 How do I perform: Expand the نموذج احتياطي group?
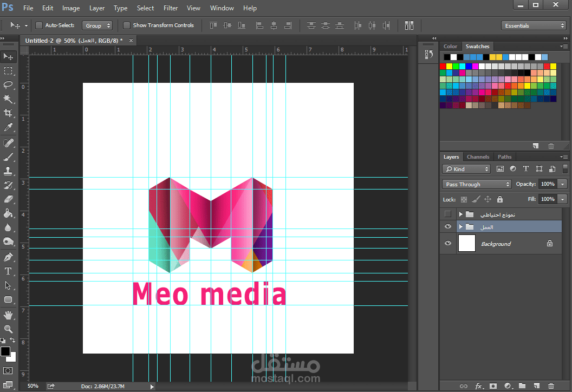[461, 214]
